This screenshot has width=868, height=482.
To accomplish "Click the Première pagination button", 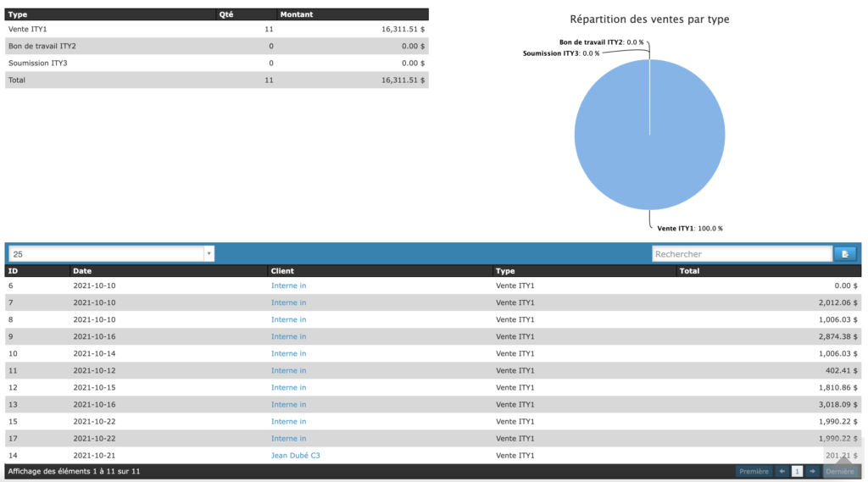I will tap(754, 471).
